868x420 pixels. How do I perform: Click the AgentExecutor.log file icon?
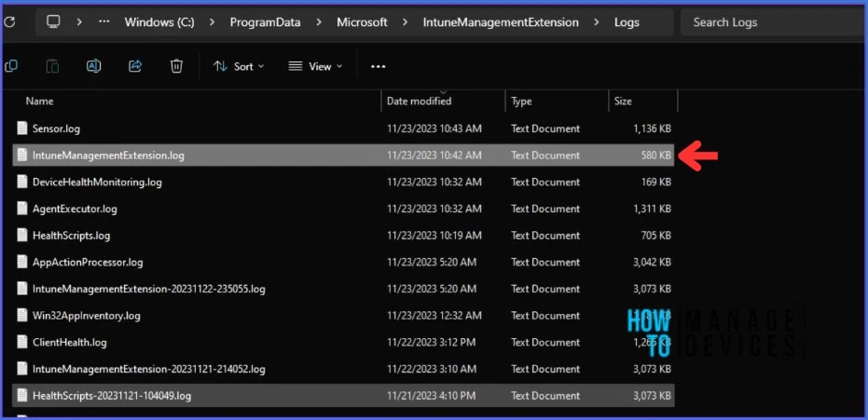pos(22,209)
